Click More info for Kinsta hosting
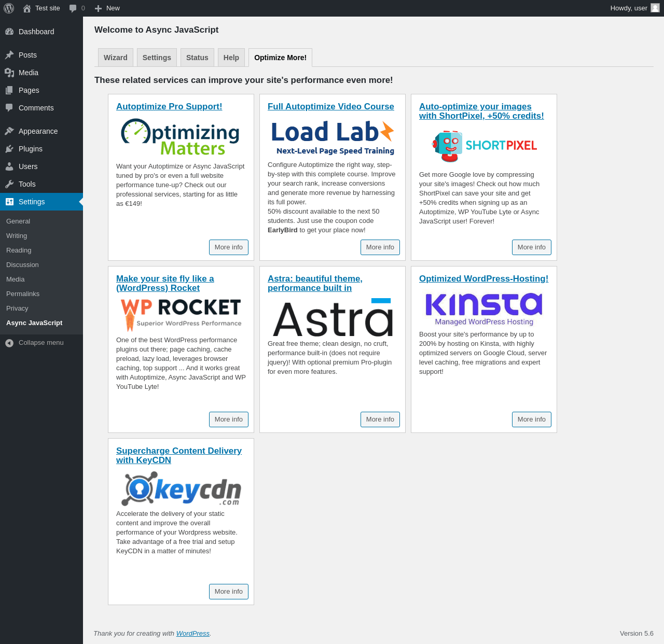664x644 pixels. (532, 419)
